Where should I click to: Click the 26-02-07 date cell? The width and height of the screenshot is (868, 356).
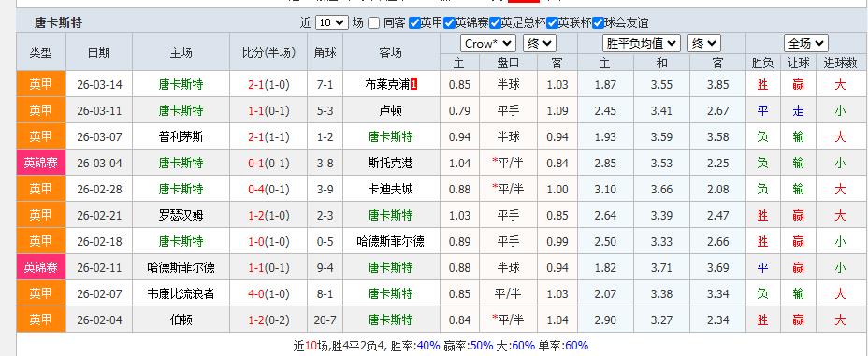(x=100, y=294)
